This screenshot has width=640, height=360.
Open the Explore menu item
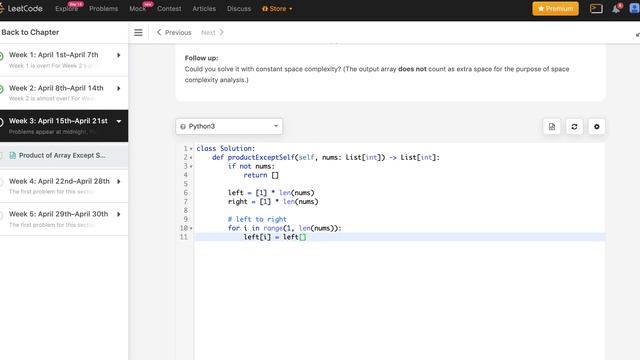coord(67,9)
